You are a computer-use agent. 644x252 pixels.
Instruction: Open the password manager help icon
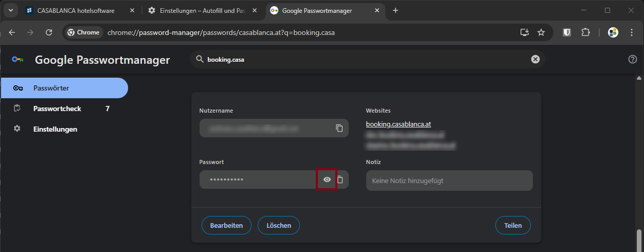633,59
